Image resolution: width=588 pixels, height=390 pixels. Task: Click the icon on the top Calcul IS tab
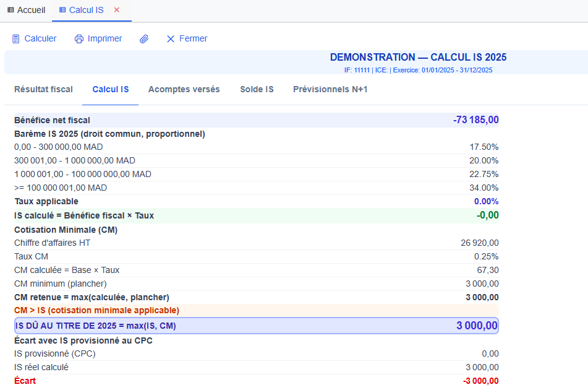point(62,11)
